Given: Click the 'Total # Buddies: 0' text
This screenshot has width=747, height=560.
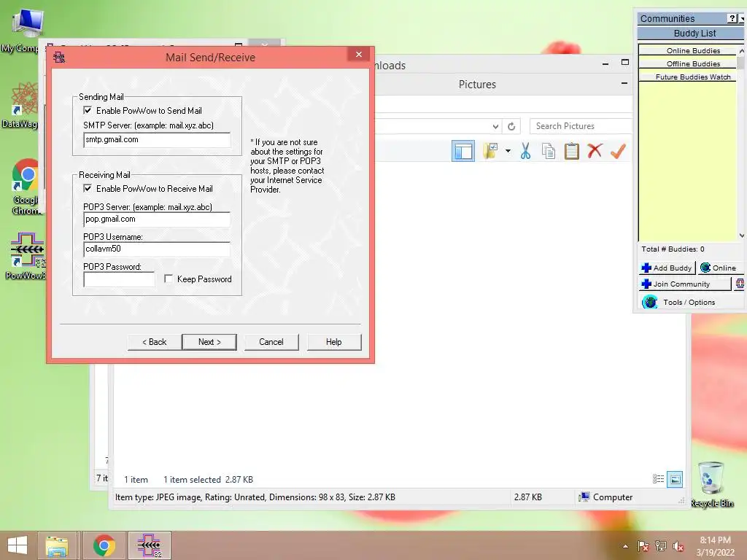Looking at the screenshot, I should (673, 249).
